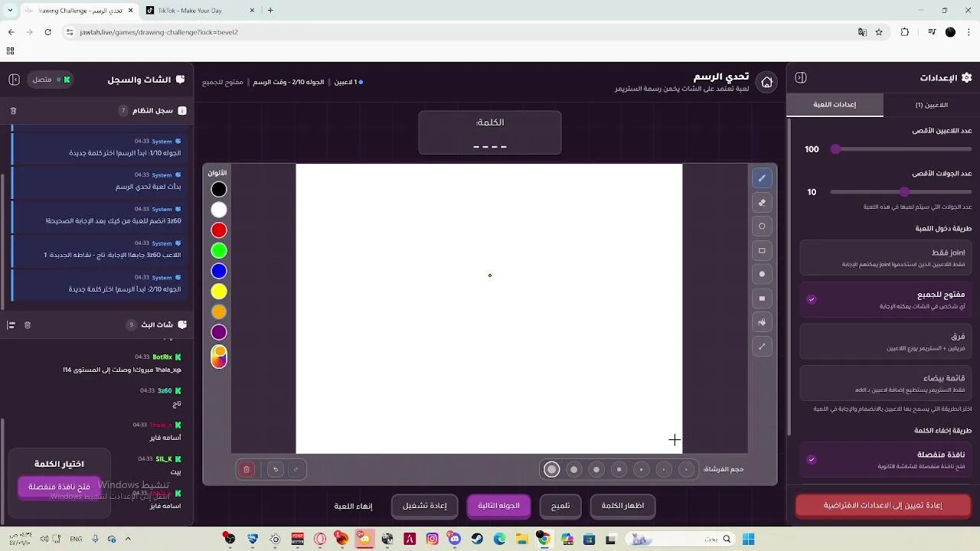Select the filled rectangle shape tool

pyautogui.click(x=762, y=298)
